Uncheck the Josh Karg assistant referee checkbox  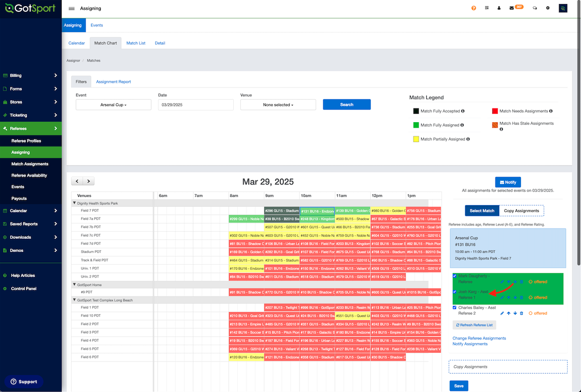click(455, 292)
